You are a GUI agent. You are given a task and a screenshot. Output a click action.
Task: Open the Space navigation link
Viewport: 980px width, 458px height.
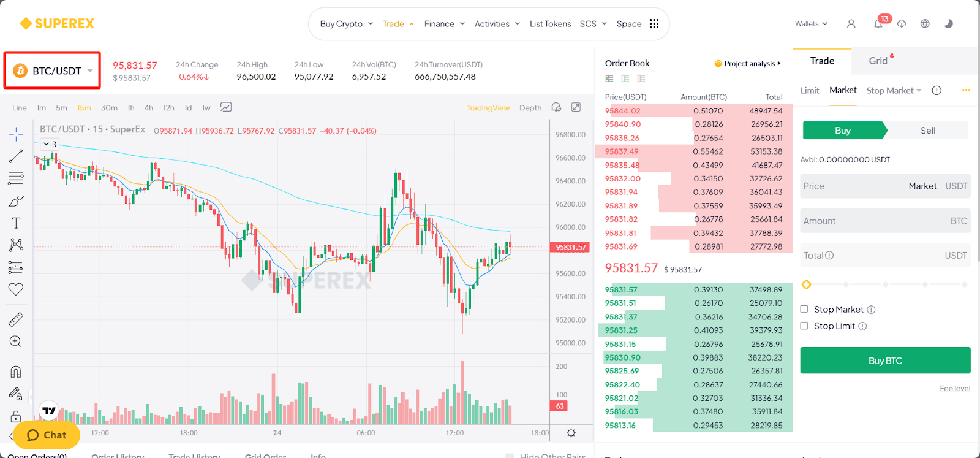pyautogui.click(x=629, y=24)
